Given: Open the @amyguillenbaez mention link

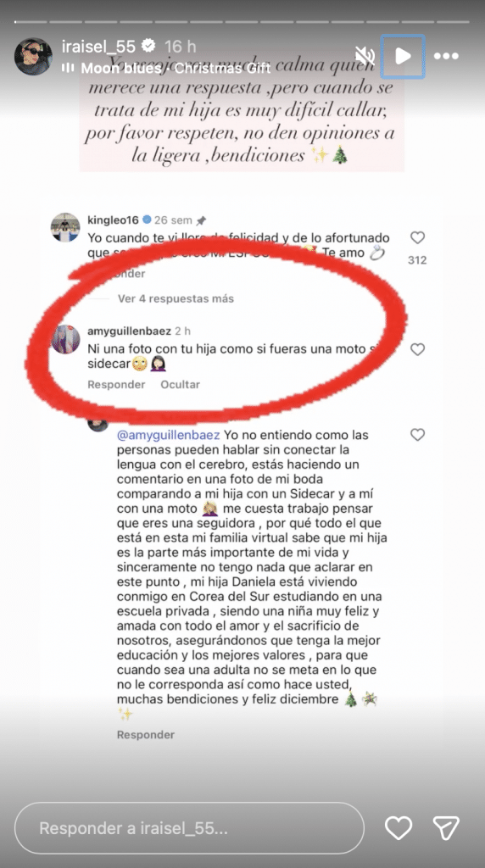Looking at the screenshot, I should pyautogui.click(x=169, y=435).
